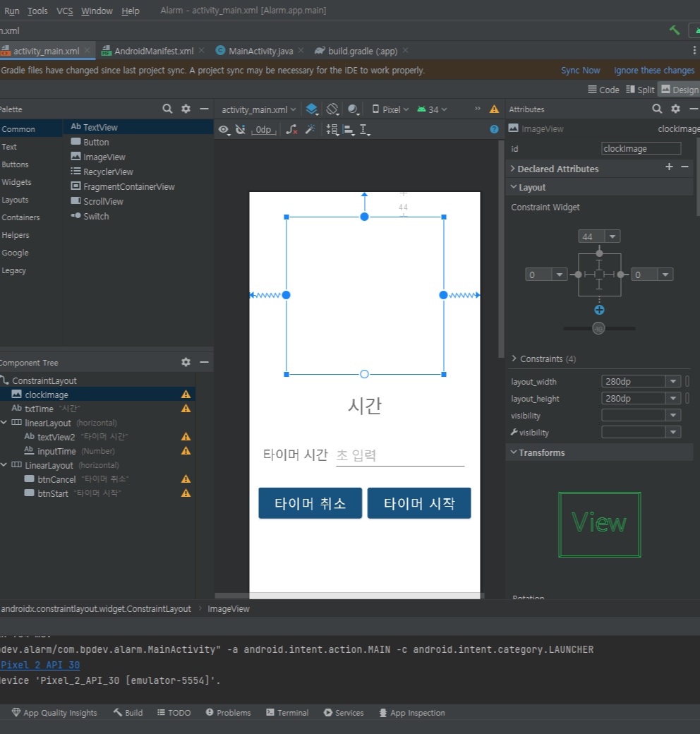Open the Pixel device dropdown

coord(390,109)
